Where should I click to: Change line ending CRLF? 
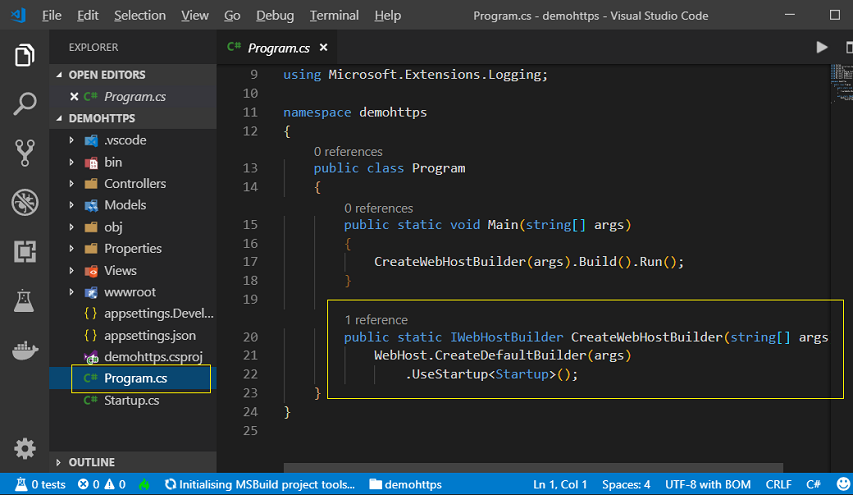pos(778,484)
